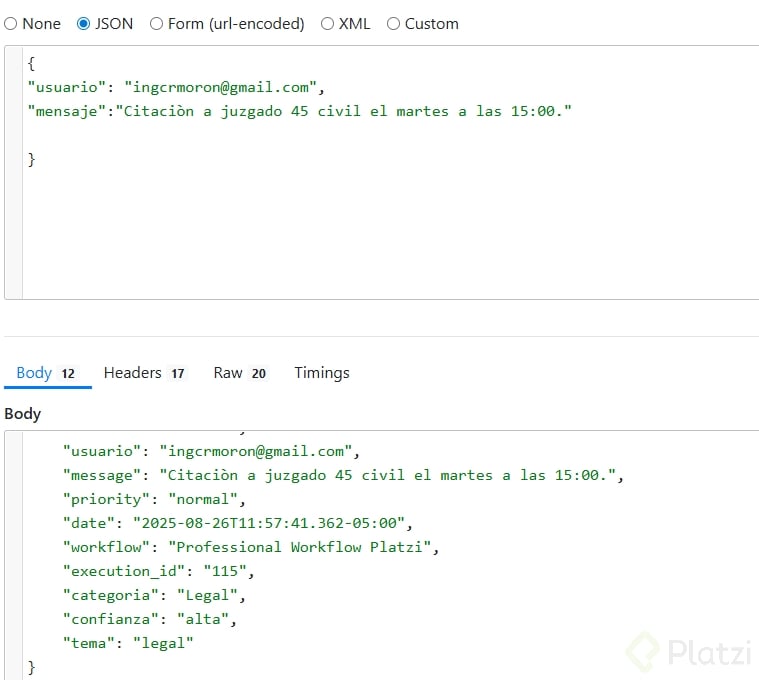The height and width of the screenshot is (680, 759).
Task: Click the "categoria" Legal line
Action: click(154, 595)
